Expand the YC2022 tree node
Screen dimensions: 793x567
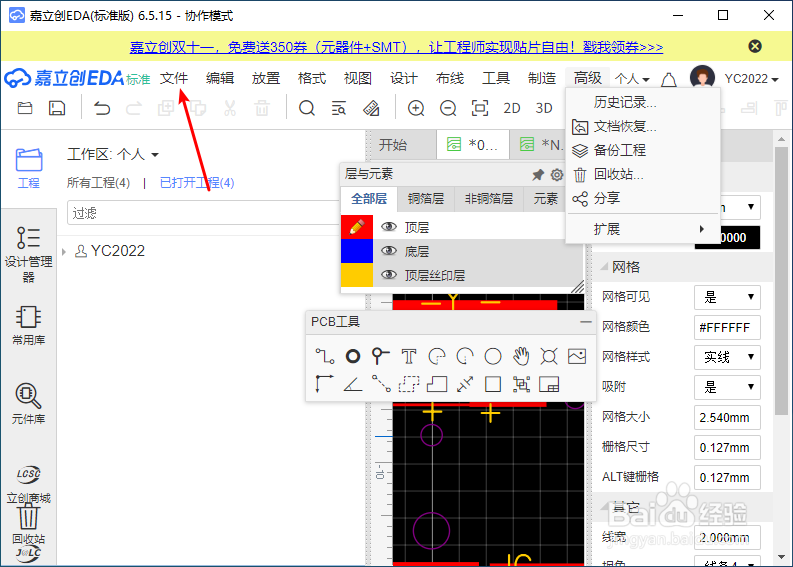[x=64, y=251]
